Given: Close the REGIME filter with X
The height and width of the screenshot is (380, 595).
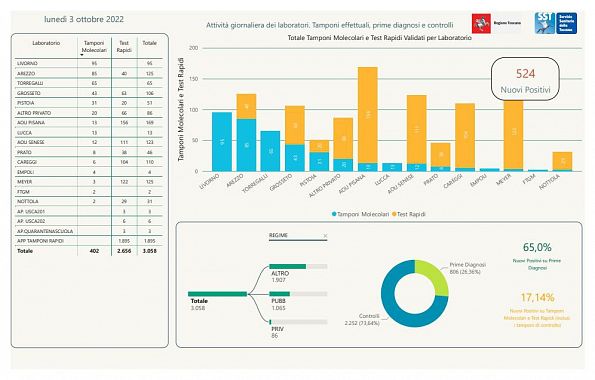Looking at the screenshot, I should pyautogui.click(x=325, y=236).
